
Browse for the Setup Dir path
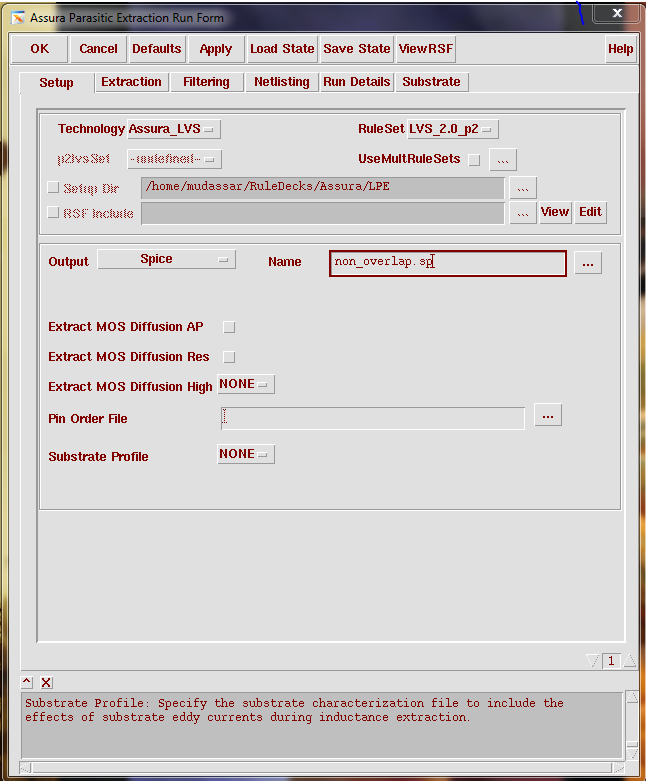pos(522,188)
